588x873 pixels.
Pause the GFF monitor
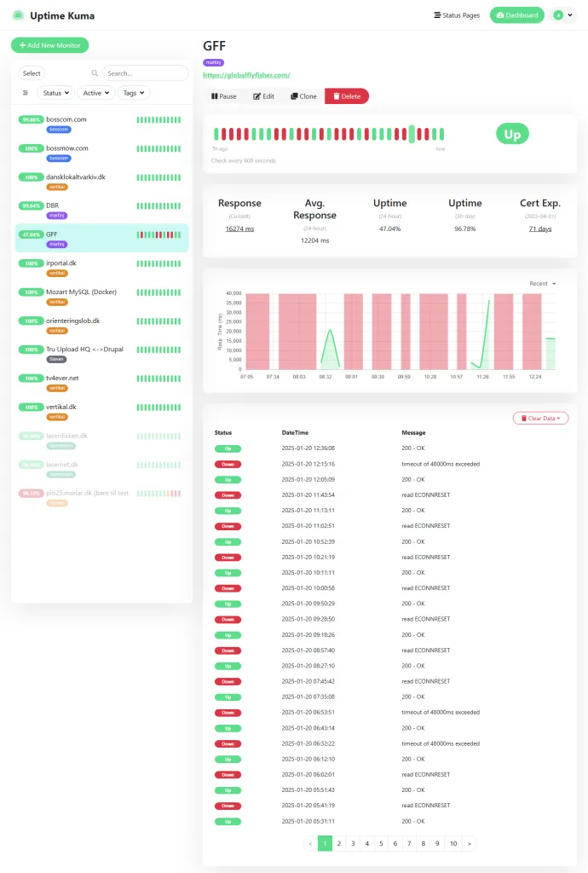point(222,96)
